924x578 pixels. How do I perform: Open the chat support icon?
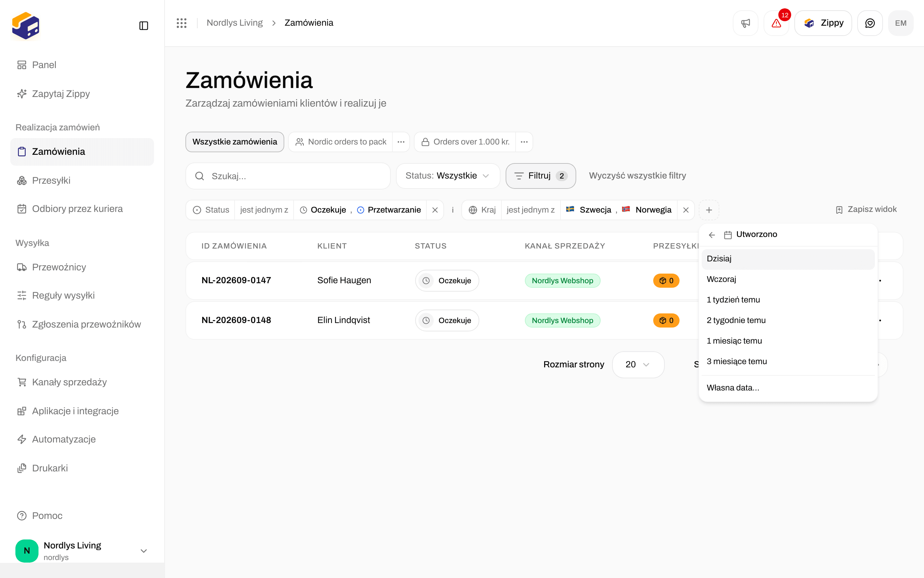870,23
